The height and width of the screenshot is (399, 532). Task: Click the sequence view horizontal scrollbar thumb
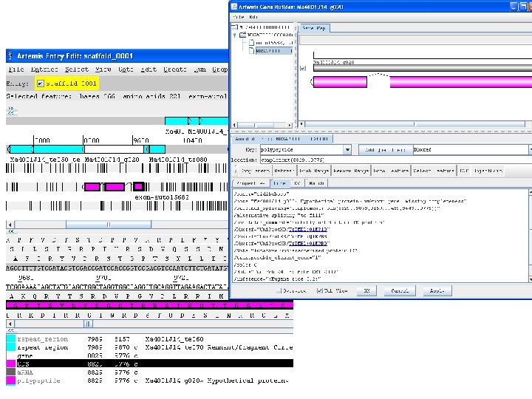pyautogui.click(x=88, y=324)
